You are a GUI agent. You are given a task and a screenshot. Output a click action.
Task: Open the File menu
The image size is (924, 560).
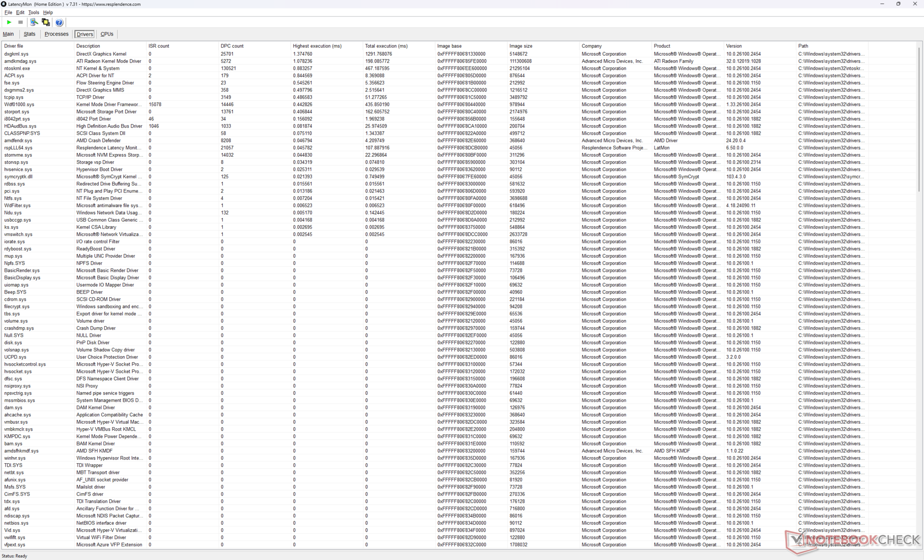tap(8, 13)
